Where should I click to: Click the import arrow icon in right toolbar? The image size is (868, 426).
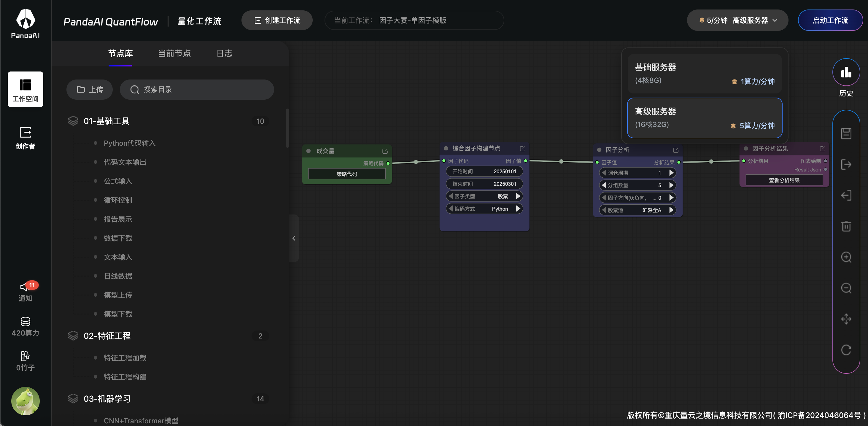[x=846, y=195]
